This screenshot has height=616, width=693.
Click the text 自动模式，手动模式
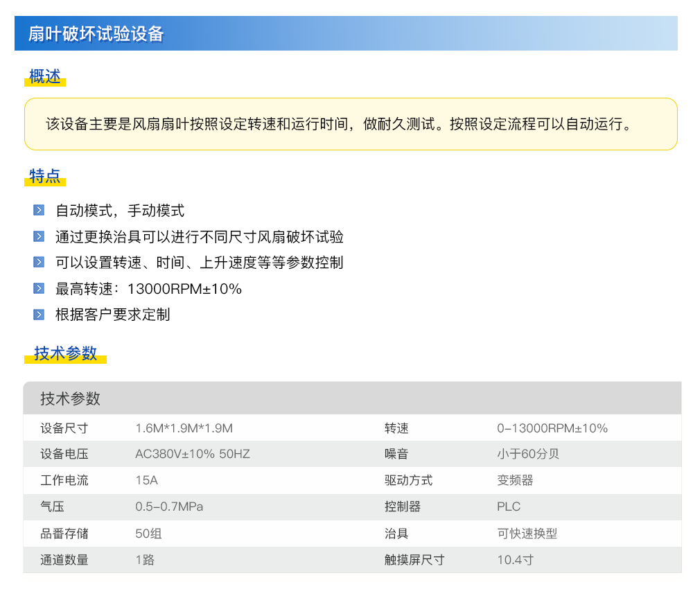point(120,211)
